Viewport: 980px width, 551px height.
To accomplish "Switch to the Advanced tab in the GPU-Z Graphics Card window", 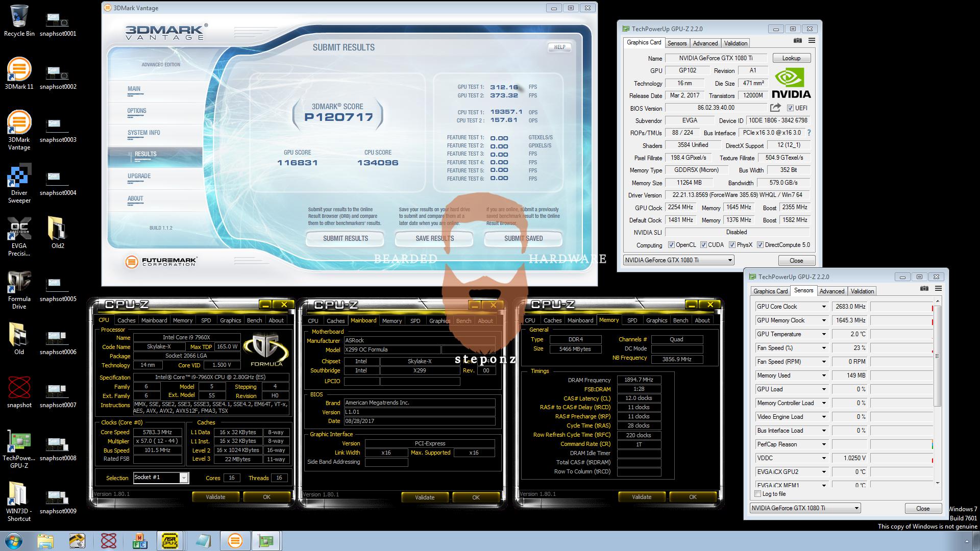I will point(705,43).
